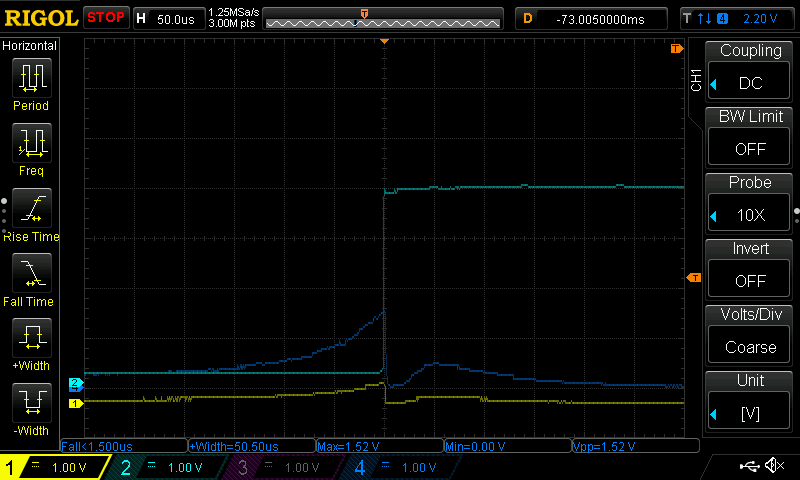
Task: Click the orange trigger level marker at right edge
Action: 694,277
